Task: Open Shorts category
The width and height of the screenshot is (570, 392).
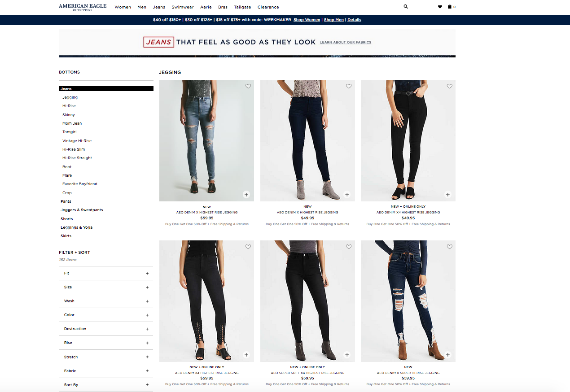Action: [x=67, y=219]
